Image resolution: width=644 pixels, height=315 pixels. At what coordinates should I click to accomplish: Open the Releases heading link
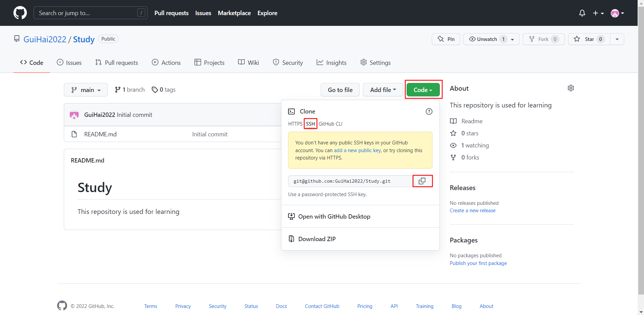(x=463, y=188)
